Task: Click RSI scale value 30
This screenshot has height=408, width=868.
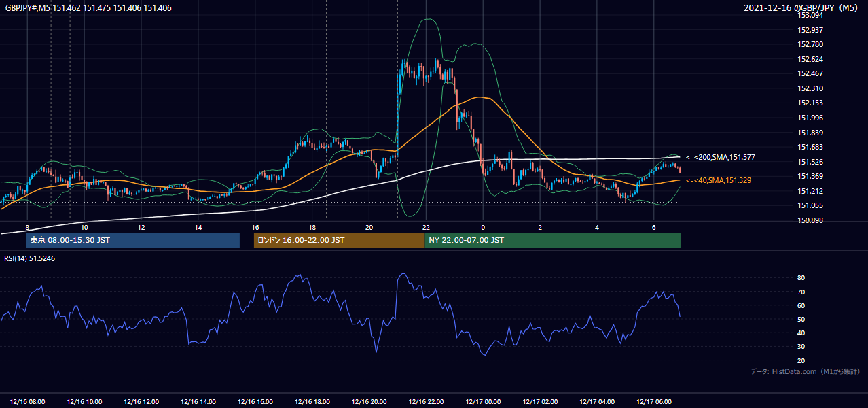Action: coord(801,347)
